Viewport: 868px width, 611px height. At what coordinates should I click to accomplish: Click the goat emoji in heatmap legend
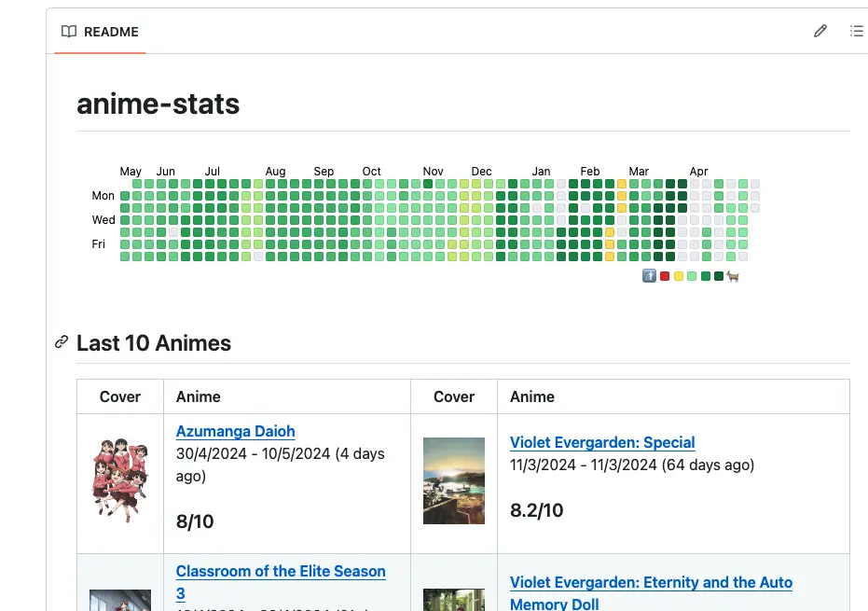click(x=733, y=276)
